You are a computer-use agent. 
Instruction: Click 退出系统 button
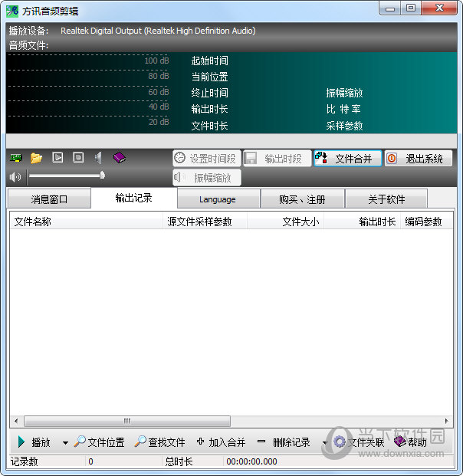[419, 158]
